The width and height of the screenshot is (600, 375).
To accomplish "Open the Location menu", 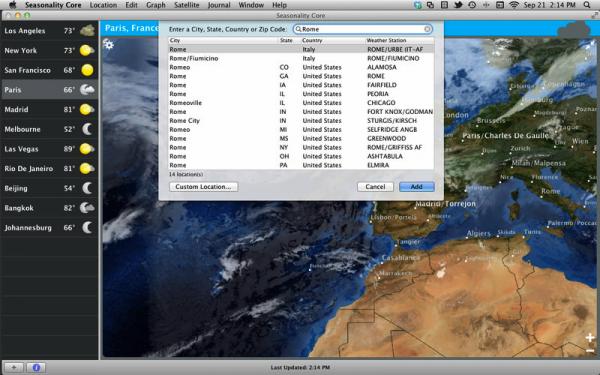I will pos(103,5).
